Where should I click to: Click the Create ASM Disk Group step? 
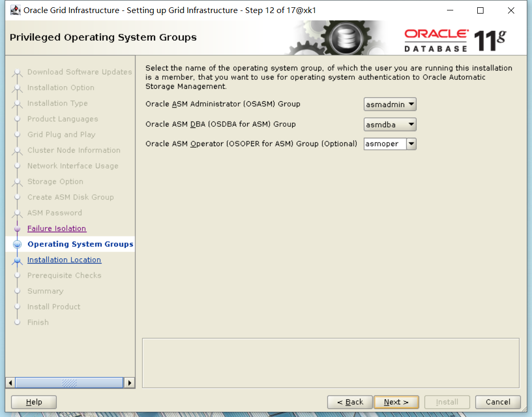(70, 197)
